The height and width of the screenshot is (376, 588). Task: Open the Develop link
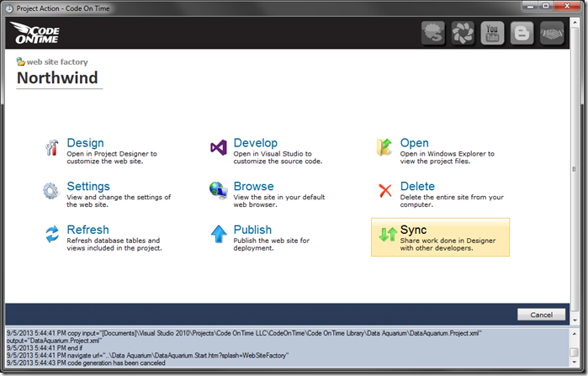coord(256,143)
